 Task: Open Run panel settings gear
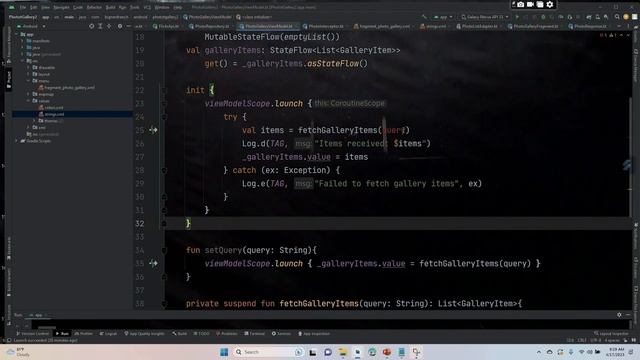click(x=619, y=315)
